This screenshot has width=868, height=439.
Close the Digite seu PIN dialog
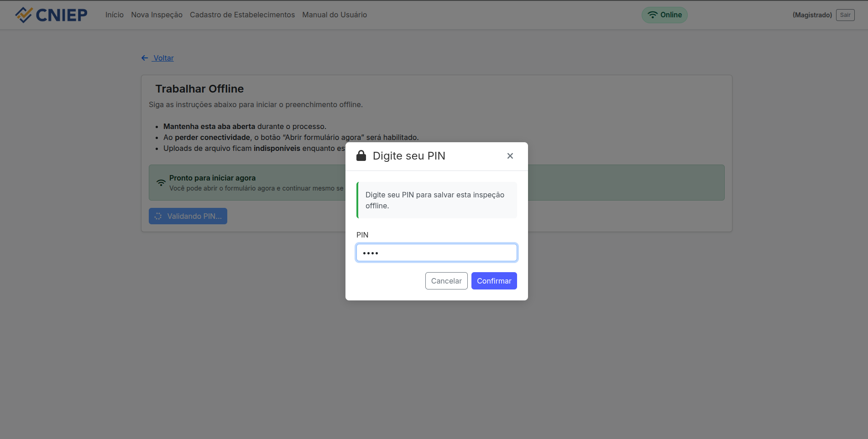pos(510,156)
